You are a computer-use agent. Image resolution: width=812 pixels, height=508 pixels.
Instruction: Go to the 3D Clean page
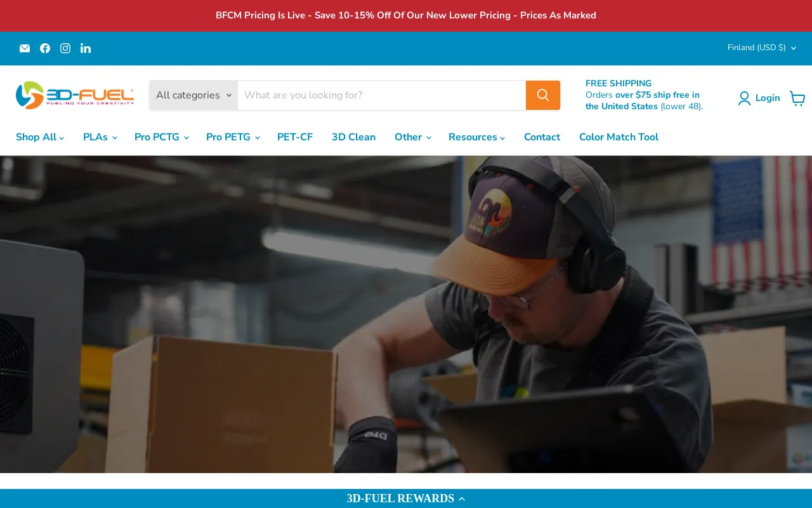coord(353,137)
